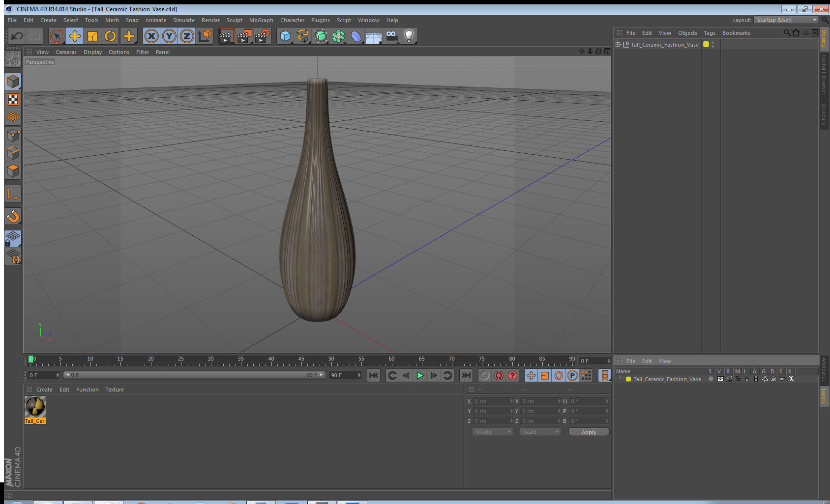Click the timeline range slider bar
Viewport: 830px width, 504px height.
tap(195, 375)
